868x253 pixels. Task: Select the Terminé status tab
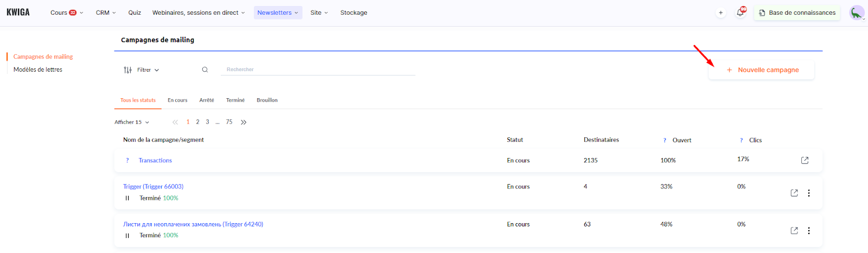[235, 100]
